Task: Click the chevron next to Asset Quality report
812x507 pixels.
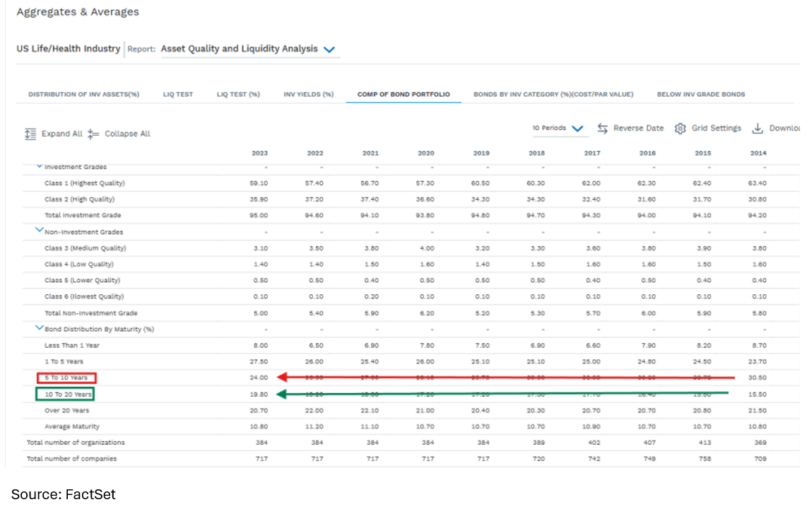Action: 329,49
